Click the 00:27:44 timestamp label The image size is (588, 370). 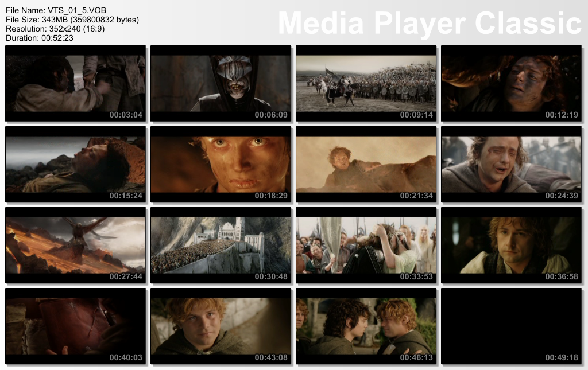coord(126,276)
